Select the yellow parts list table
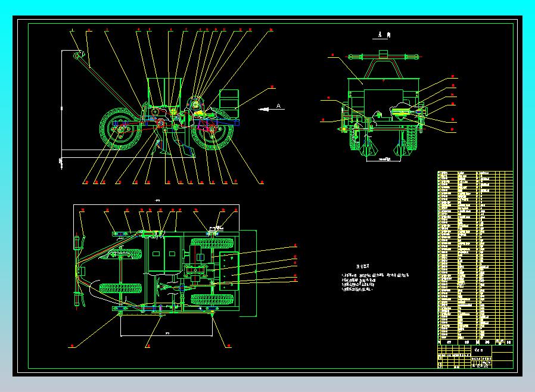Image resolution: width=535 pixels, height=392 pixels. coord(475,258)
